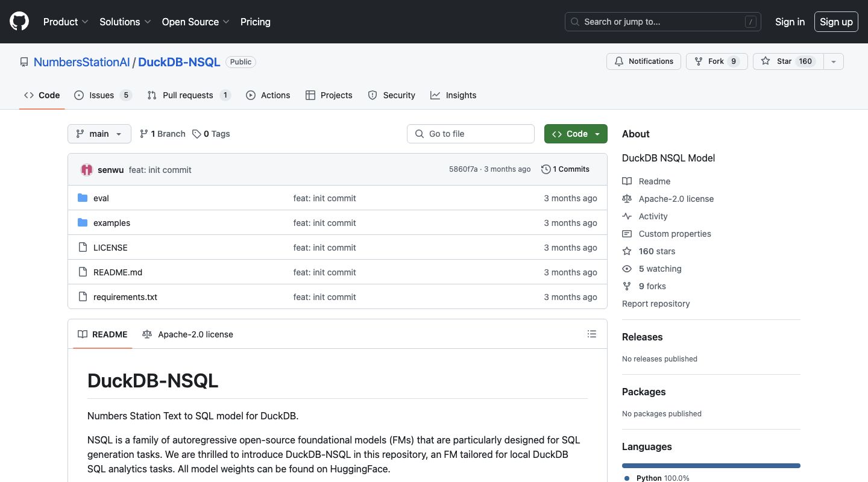Open commit message in the LICENSE row
Screen dimensions: 868x482
pos(324,248)
